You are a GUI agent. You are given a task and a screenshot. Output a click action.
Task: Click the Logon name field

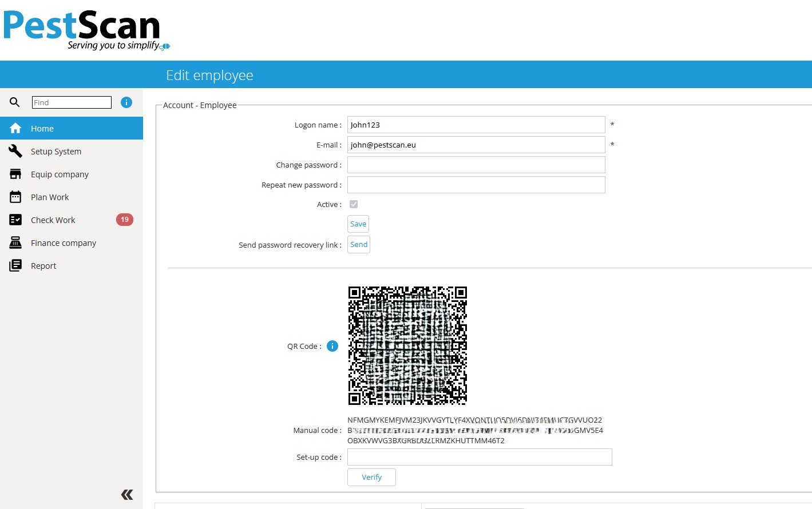pos(476,125)
